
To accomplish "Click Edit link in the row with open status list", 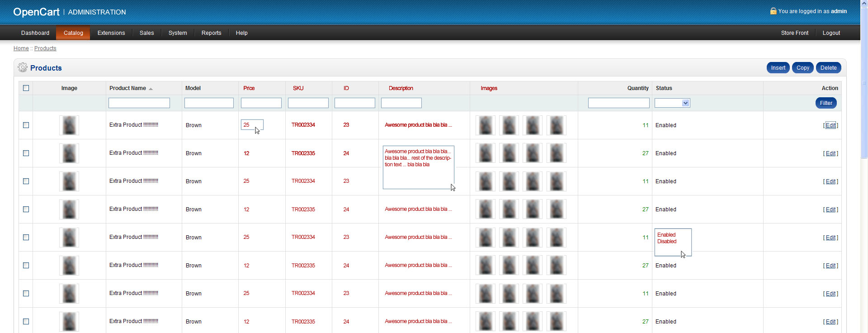I will [831, 238].
